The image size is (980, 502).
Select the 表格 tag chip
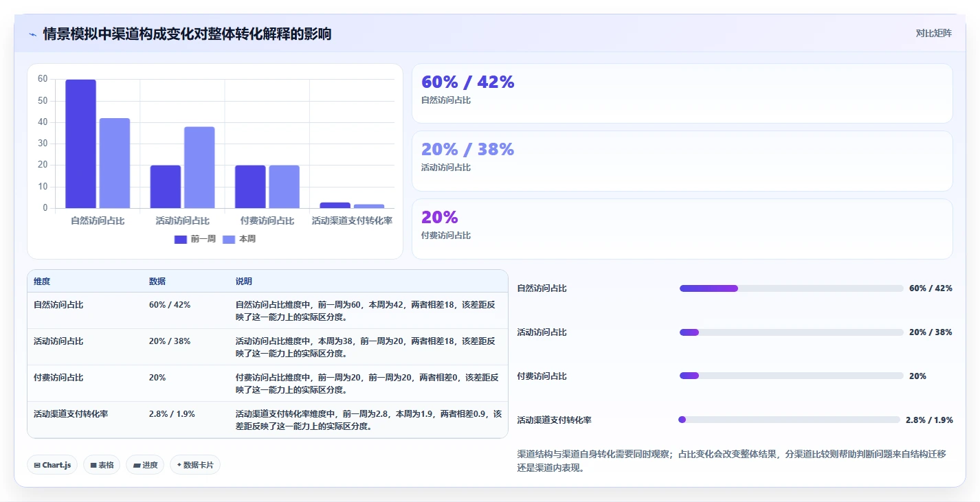(x=102, y=465)
